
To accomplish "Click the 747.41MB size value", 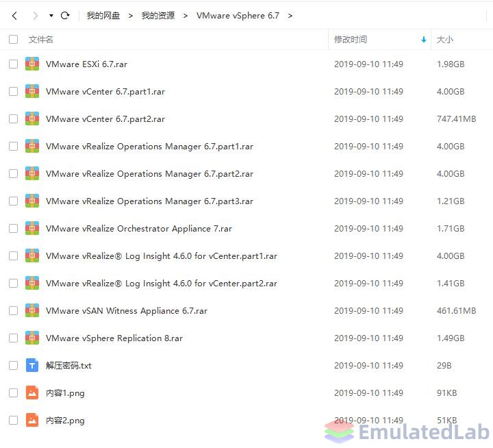I will tap(456, 119).
